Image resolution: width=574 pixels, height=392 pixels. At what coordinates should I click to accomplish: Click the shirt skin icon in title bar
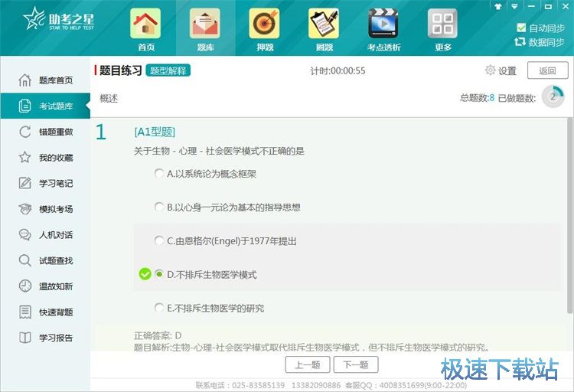(x=498, y=7)
